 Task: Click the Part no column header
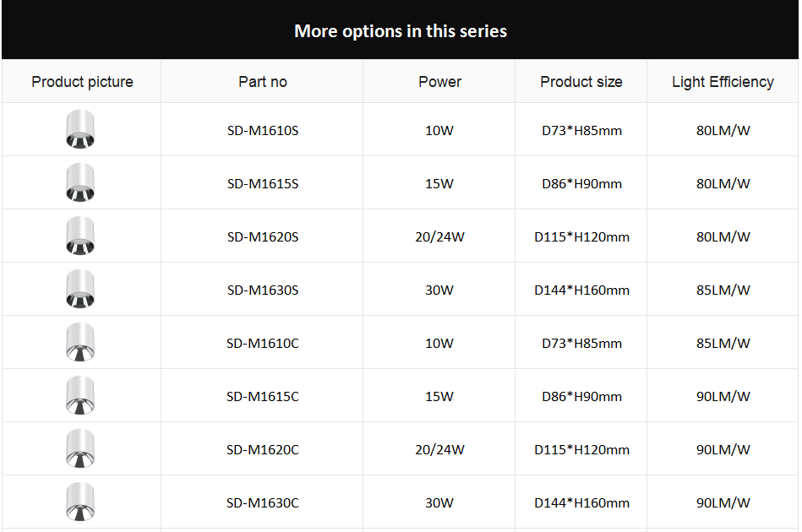pyautogui.click(x=263, y=82)
